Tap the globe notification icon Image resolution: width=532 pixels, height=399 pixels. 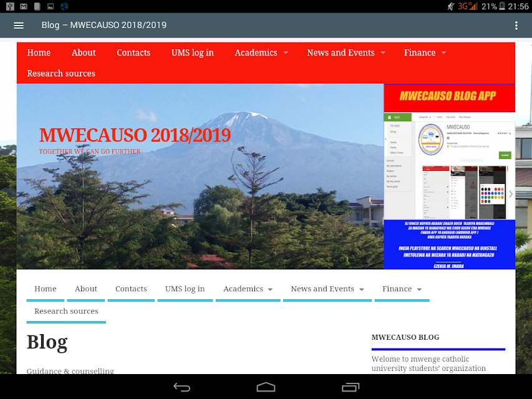(64, 6)
